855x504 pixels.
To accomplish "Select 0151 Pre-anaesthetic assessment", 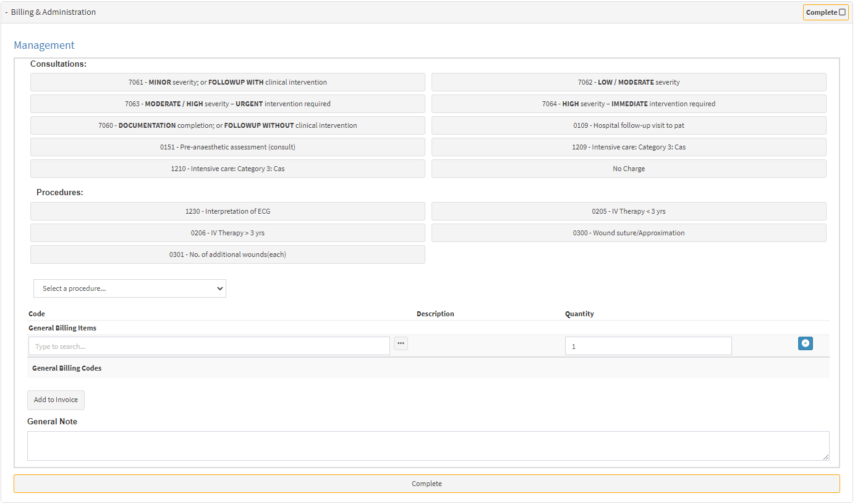I will tap(228, 147).
